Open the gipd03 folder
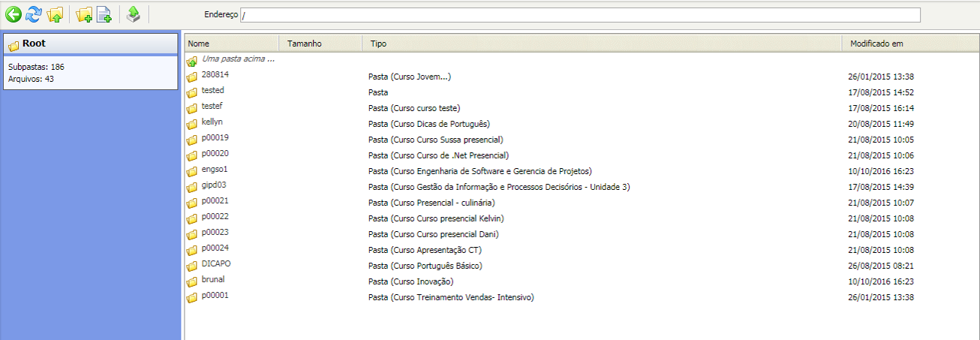The height and width of the screenshot is (340, 980). [214, 186]
